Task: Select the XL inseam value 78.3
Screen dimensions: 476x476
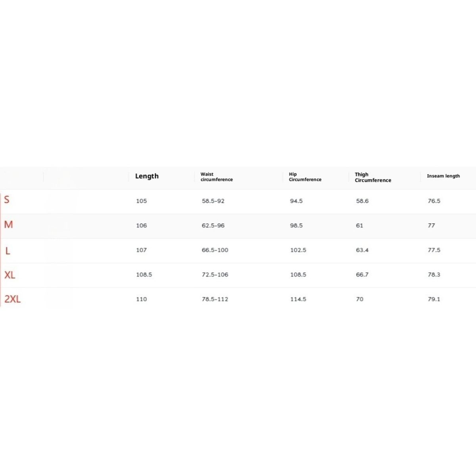Action: click(434, 275)
